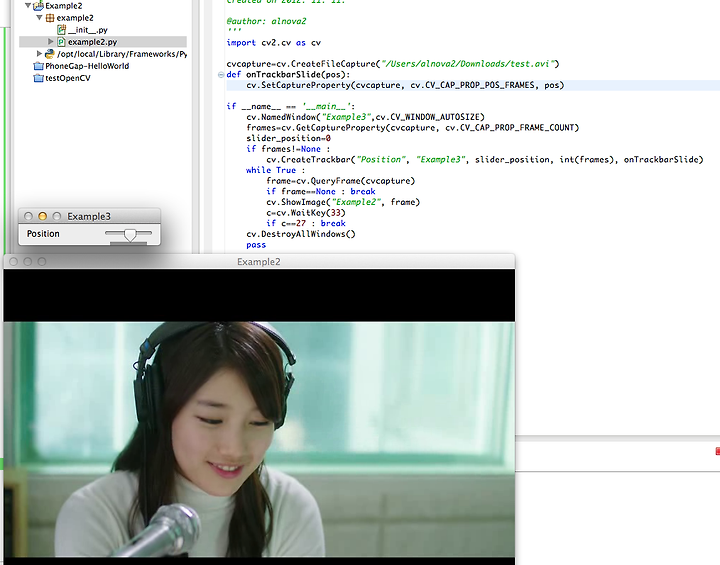720x565 pixels.
Task: Click the cv.DestroyAllWindows() line
Action: click(x=301, y=234)
